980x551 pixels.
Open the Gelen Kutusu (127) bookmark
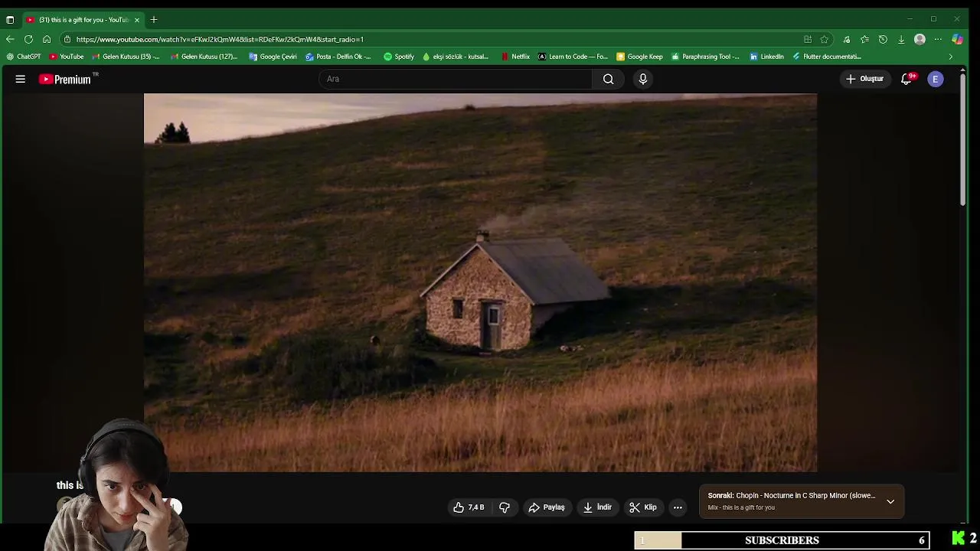204,57
